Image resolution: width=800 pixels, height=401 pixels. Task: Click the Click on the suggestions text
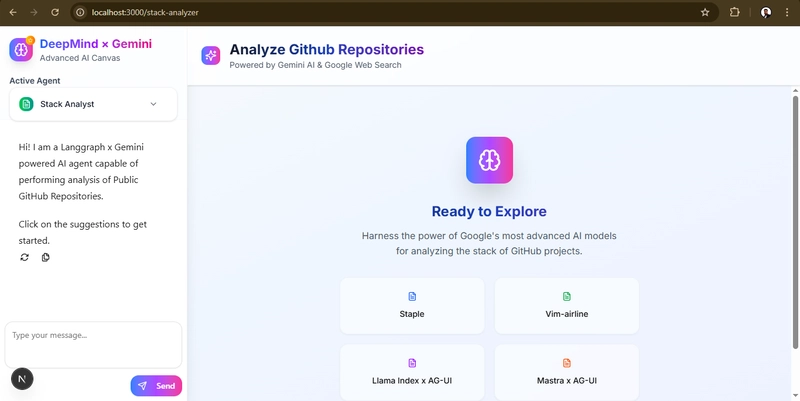point(83,232)
